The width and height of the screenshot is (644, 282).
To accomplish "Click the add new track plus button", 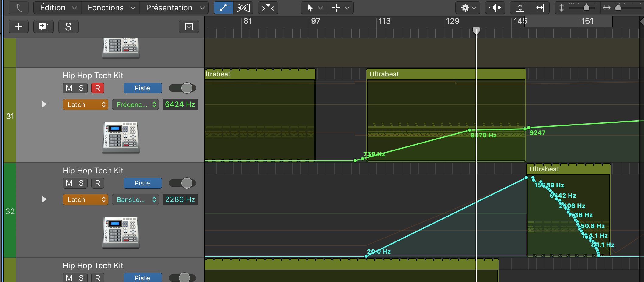I will pyautogui.click(x=19, y=26).
